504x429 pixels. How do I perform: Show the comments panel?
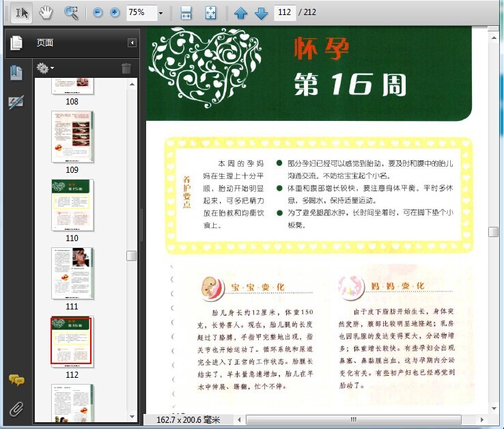(x=16, y=380)
